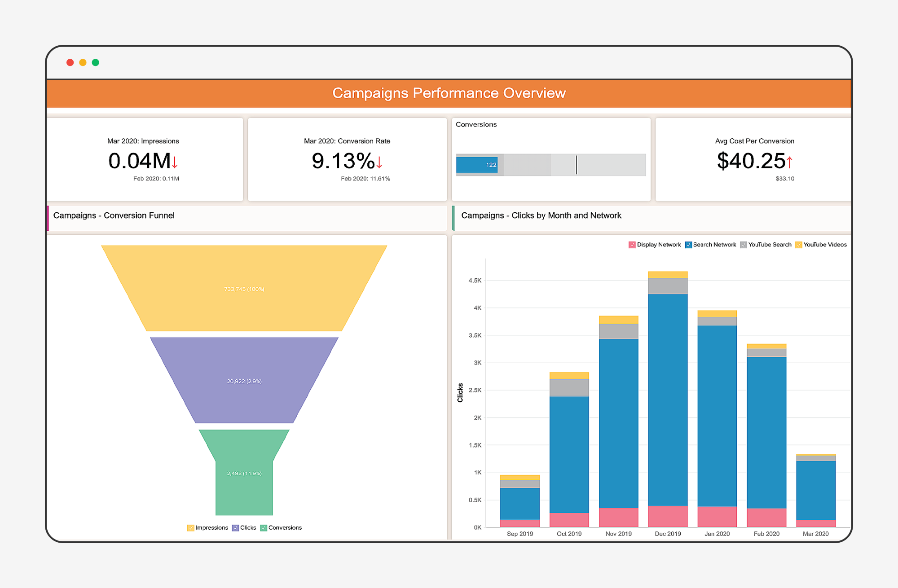Click the Jan 2020 x-axis label
This screenshot has width=898, height=588.
pos(717,534)
